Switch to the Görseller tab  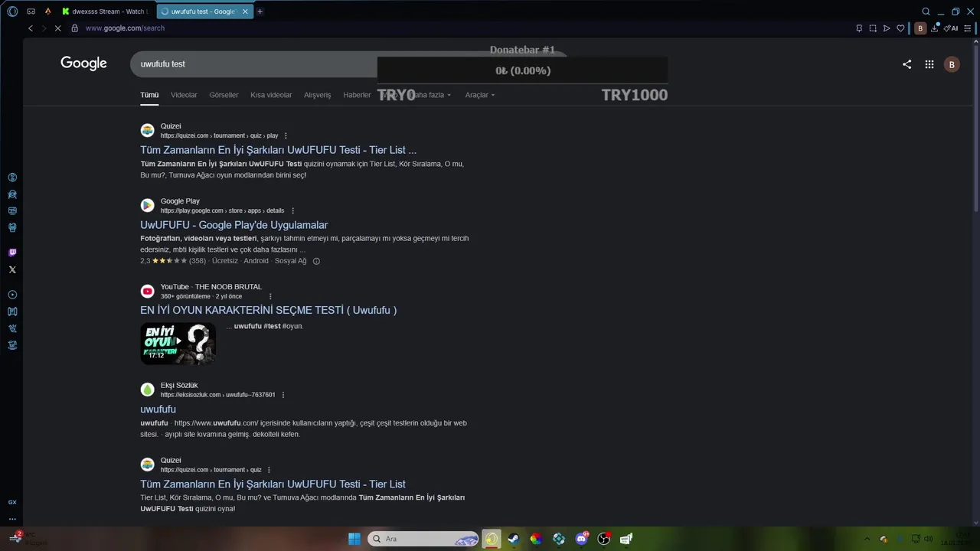tap(224, 95)
